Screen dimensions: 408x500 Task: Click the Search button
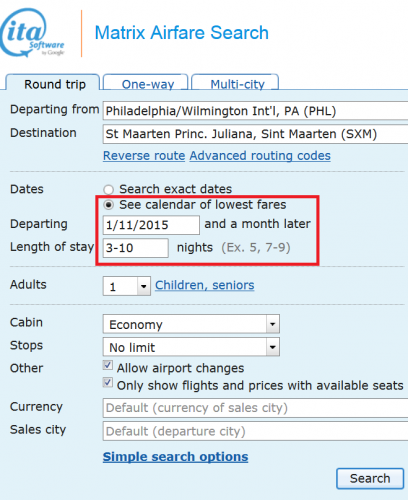pos(370,479)
